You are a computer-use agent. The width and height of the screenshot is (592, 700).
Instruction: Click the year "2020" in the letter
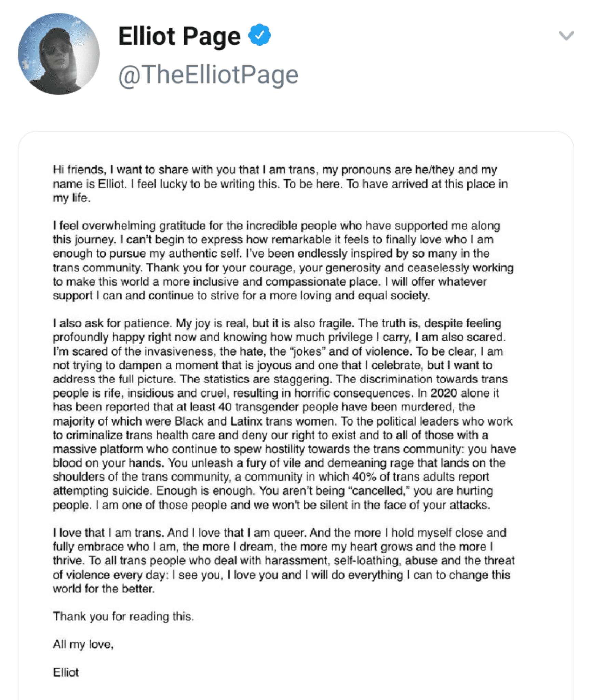[443, 393]
